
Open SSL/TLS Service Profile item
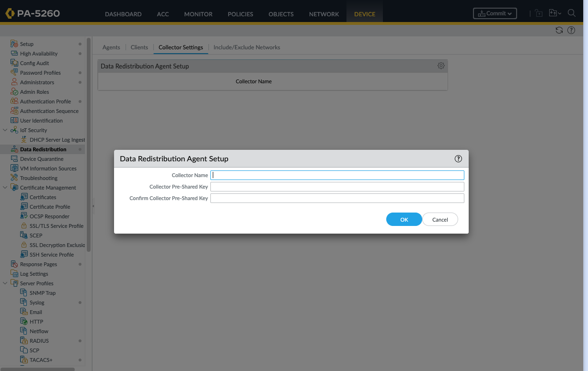coord(57,226)
